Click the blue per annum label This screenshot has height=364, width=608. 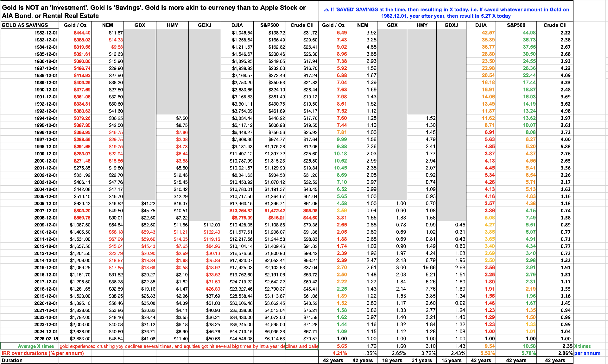click(587, 353)
